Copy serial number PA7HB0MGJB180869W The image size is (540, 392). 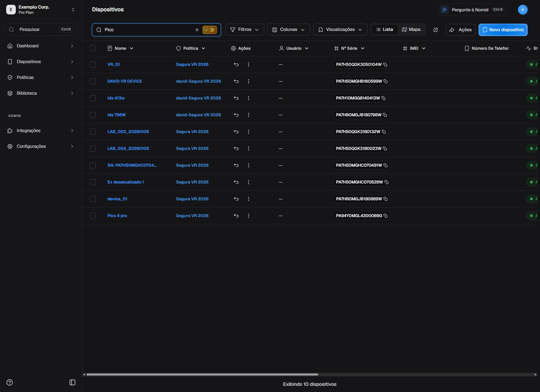[386, 199]
